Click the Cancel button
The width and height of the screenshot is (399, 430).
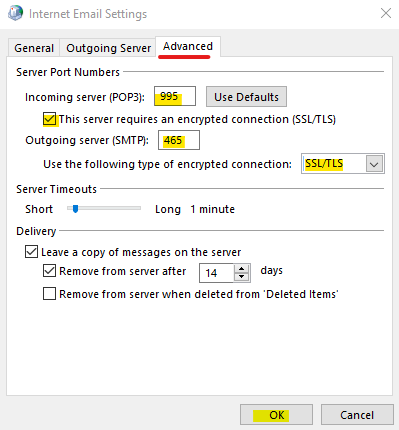click(x=357, y=415)
